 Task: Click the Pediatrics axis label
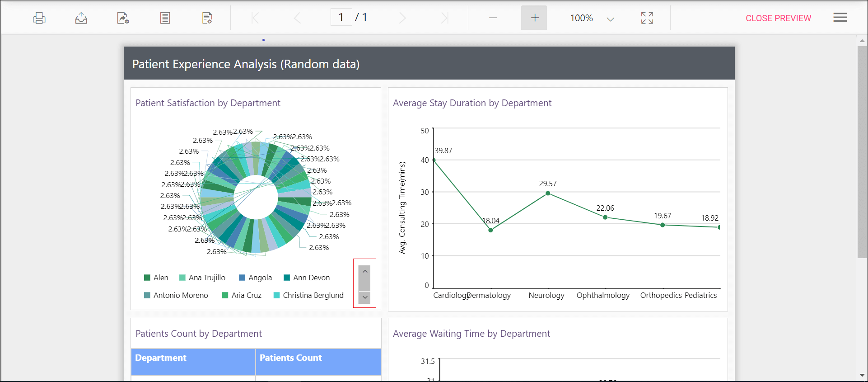700,295
